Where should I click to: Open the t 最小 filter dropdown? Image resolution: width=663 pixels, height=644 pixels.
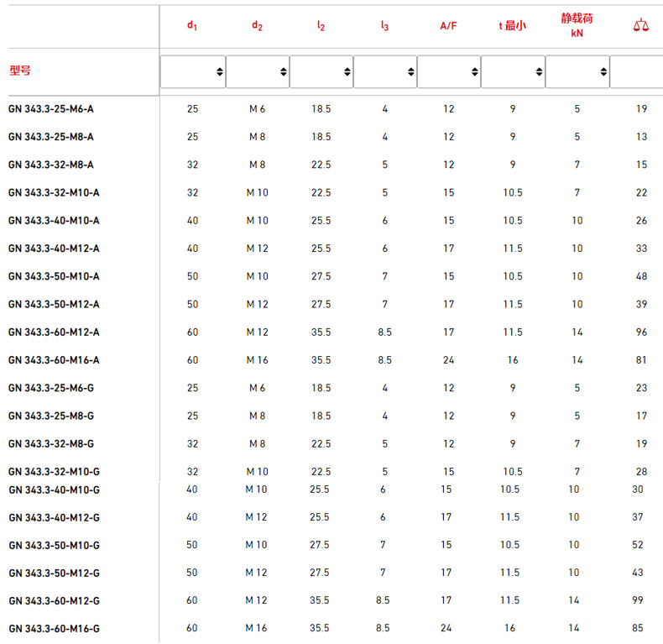click(513, 71)
